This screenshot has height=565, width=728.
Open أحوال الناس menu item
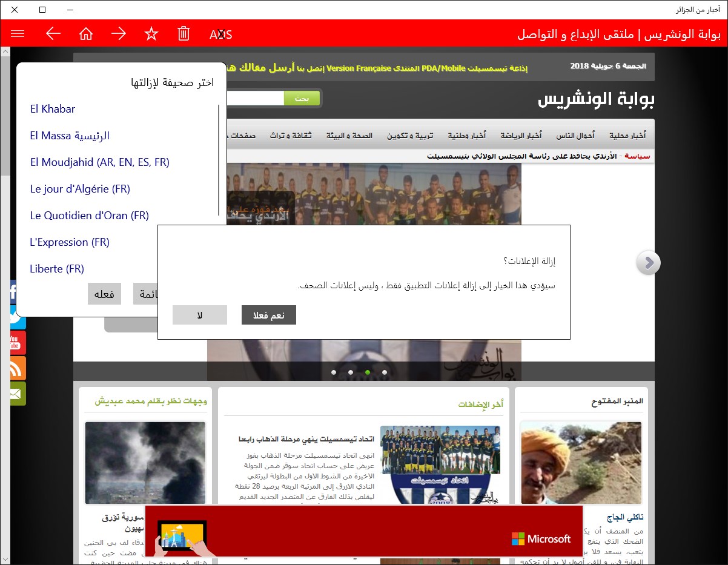click(x=575, y=136)
